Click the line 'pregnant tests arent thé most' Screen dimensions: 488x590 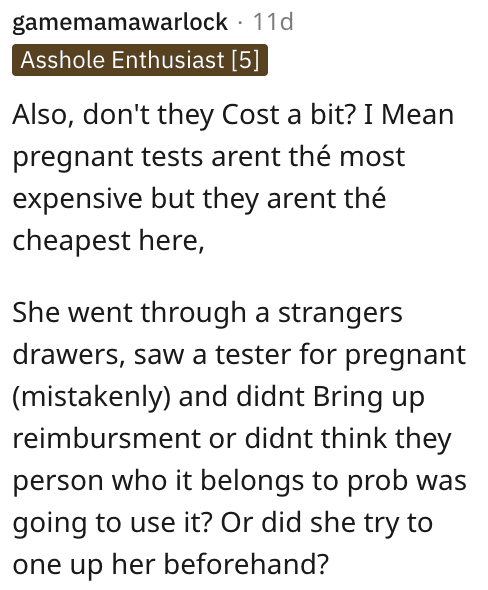[x=209, y=157]
